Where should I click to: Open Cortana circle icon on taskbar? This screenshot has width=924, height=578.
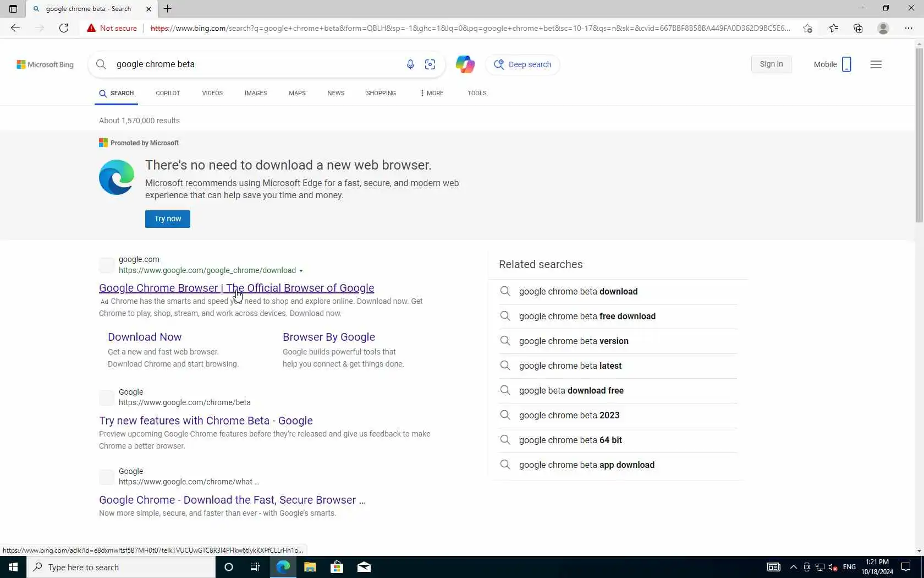229,567
